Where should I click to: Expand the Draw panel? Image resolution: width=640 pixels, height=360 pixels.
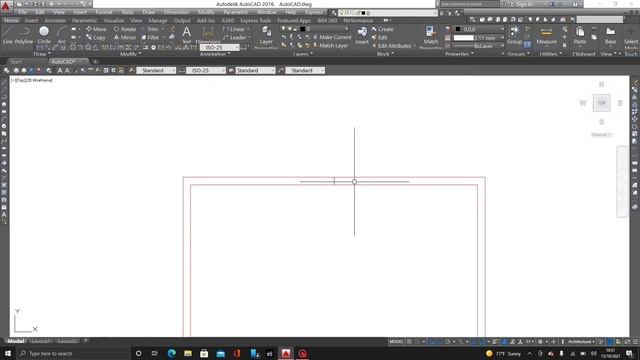[42, 54]
